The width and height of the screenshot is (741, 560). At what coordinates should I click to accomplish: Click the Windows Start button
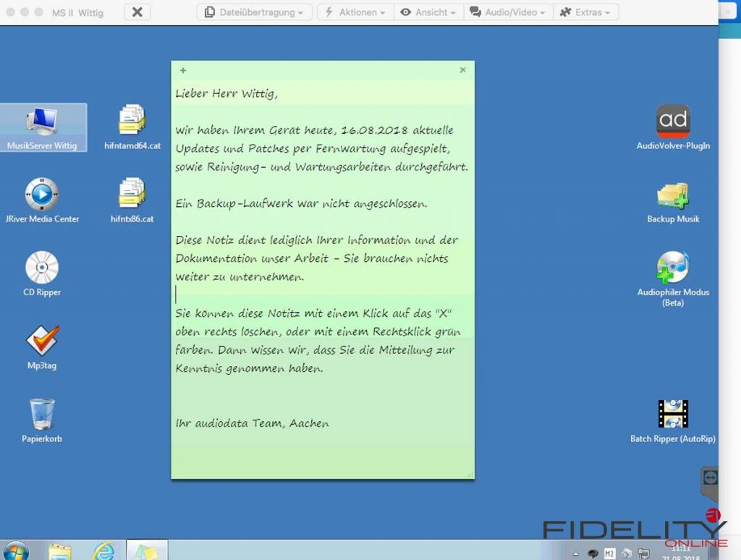(14, 551)
